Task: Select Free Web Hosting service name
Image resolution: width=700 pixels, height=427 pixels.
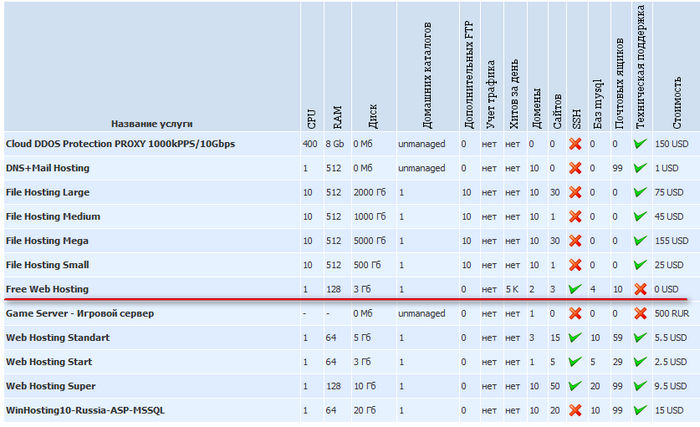Action: tap(47, 289)
